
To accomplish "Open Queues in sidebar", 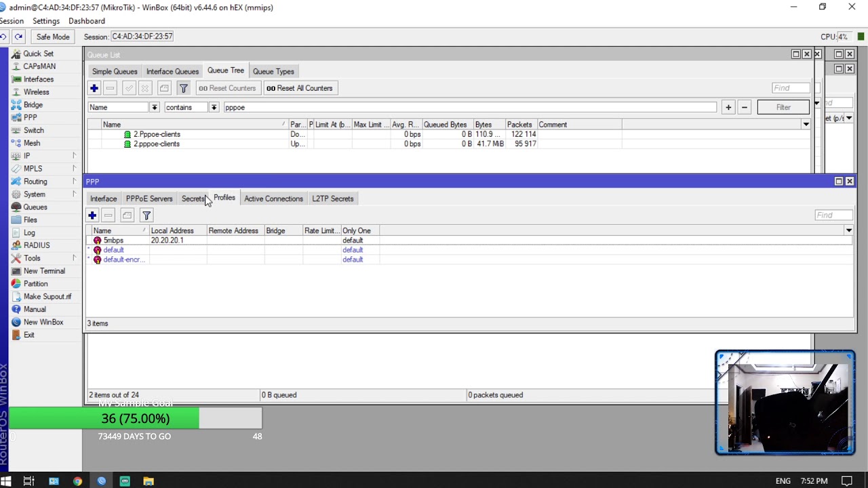I will [x=35, y=207].
